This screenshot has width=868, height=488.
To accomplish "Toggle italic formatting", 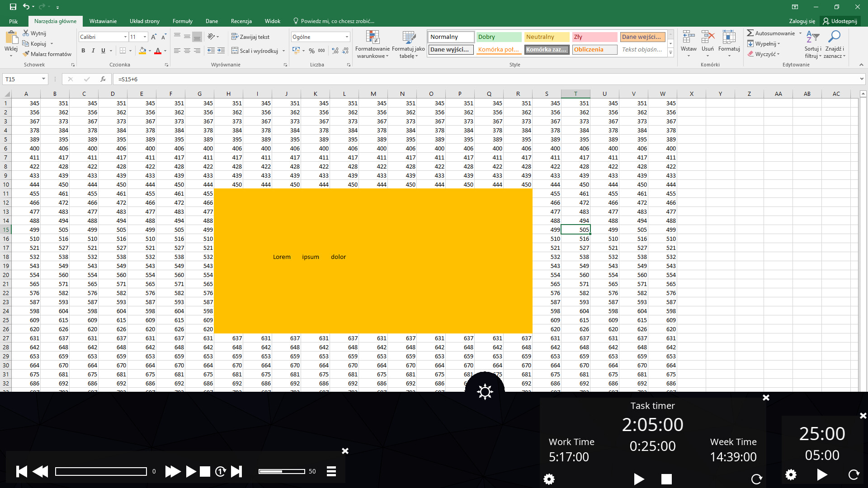I will pyautogui.click(x=93, y=51).
